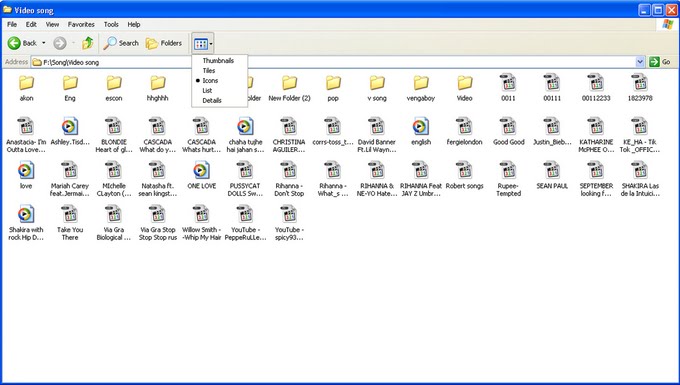The image size is (680, 385).
Task: Select the escon folder
Action: 114,88
